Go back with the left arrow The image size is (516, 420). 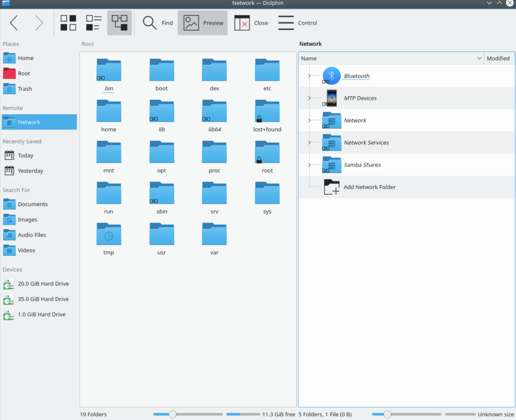(x=14, y=23)
